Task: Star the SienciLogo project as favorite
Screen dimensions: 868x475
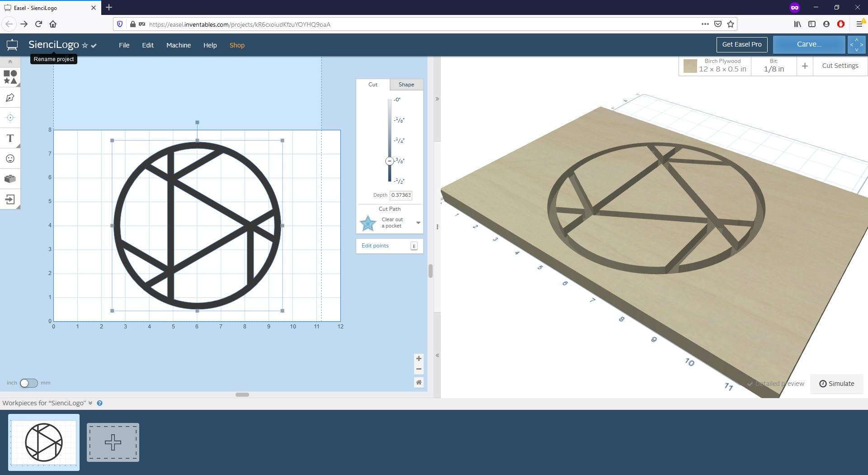Action: coord(85,45)
